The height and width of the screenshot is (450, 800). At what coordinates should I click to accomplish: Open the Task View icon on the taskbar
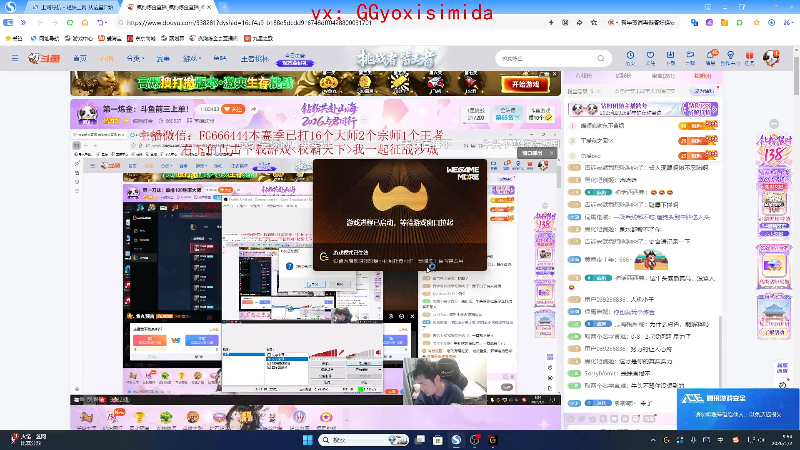click(420, 440)
